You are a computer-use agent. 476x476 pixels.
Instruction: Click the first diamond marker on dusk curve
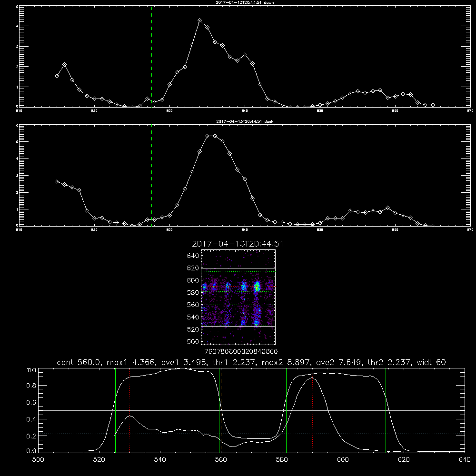point(57,181)
